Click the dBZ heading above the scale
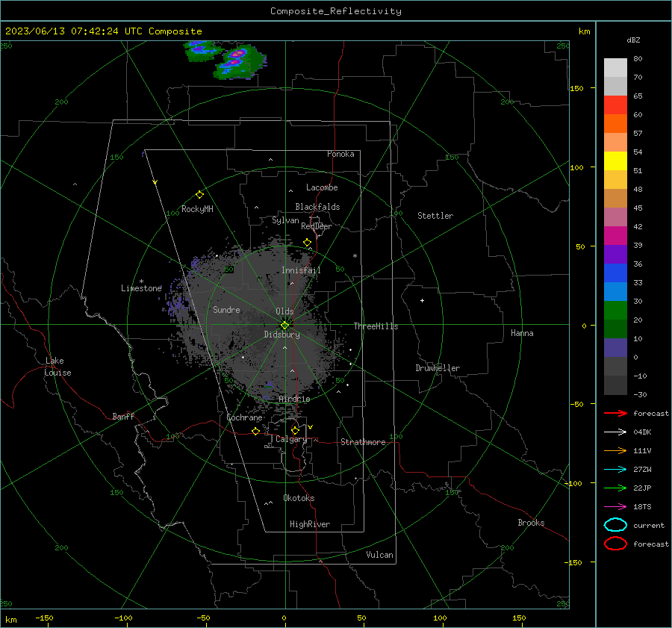The width and height of the screenshot is (672, 628). (x=633, y=40)
